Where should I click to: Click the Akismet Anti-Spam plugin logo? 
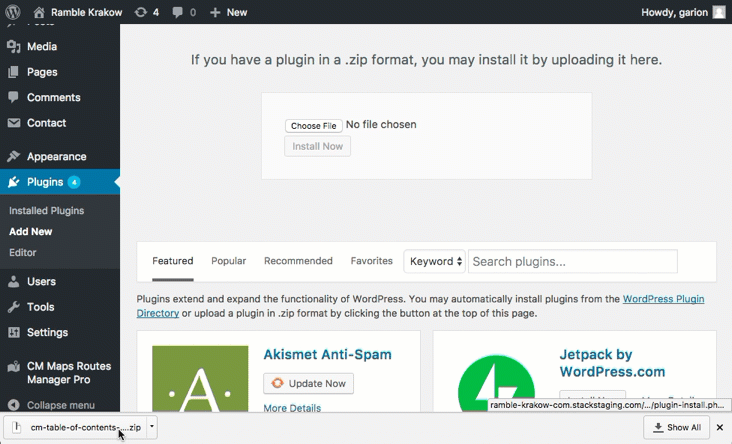(200, 379)
